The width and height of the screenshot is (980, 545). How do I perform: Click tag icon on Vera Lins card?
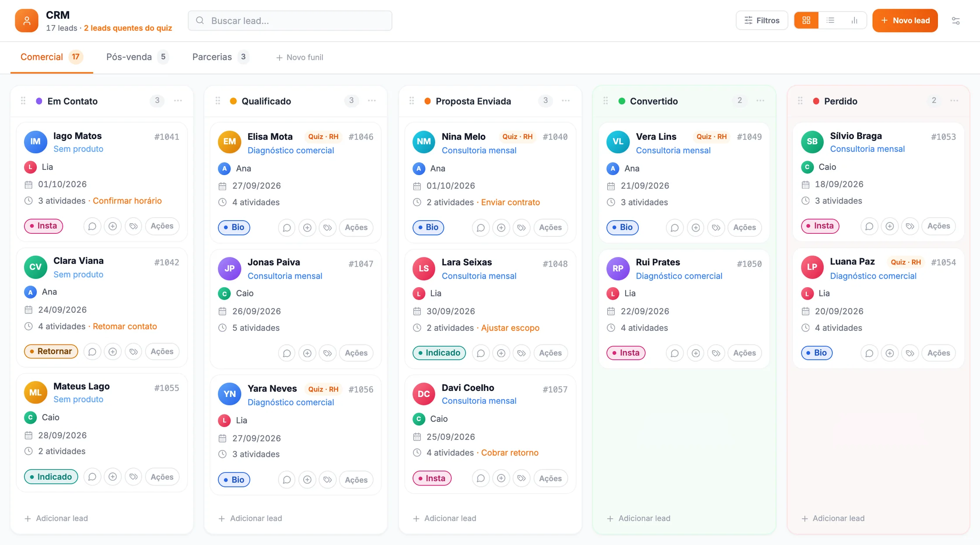[x=716, y=228]
